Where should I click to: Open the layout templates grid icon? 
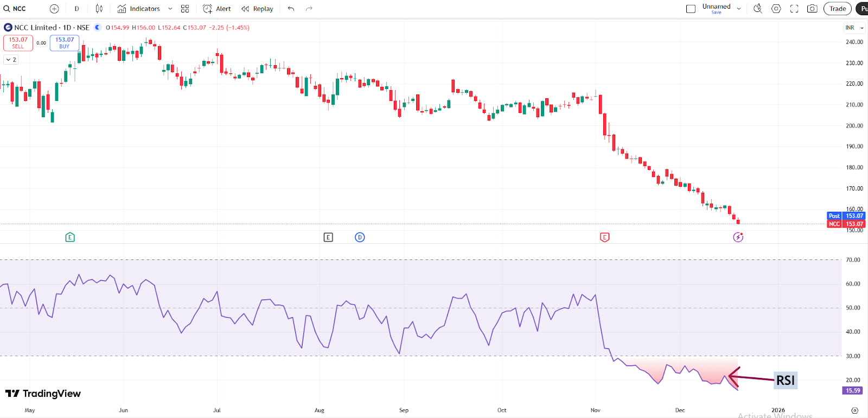tap(185, 9)
